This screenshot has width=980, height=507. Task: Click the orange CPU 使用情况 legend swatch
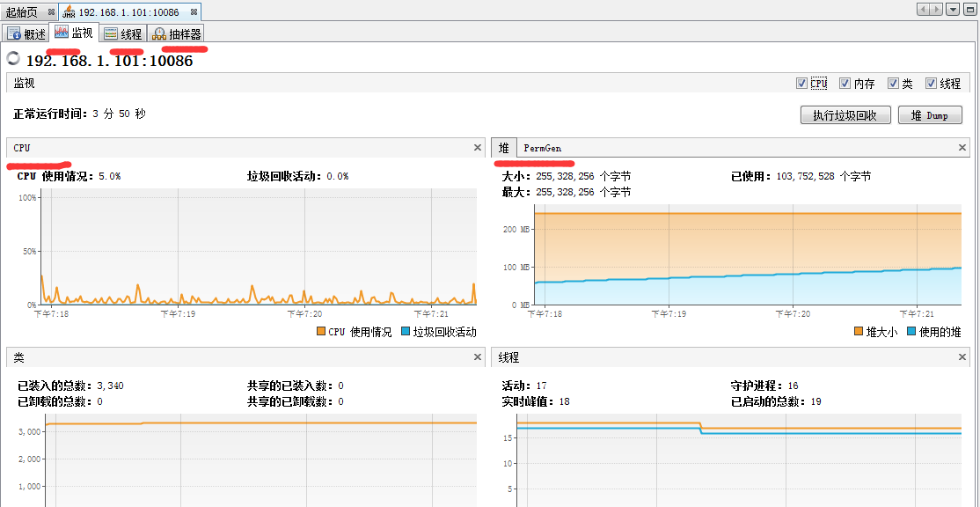(321, 331)
